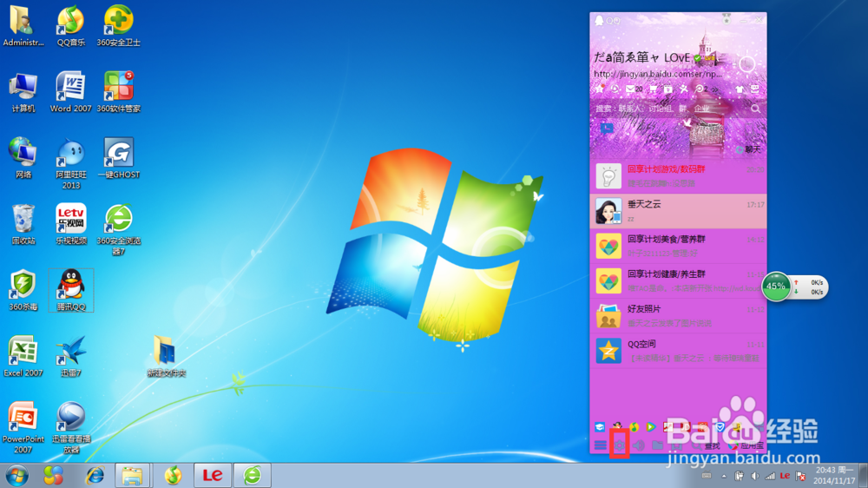Click the QQ level LV badge
Image resolution: width=868 pixels, height=488 pixels.
tap(710, 58)
